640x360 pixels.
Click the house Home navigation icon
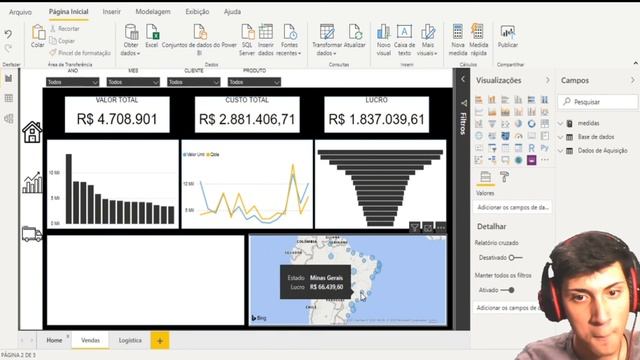tap(32, 132)
